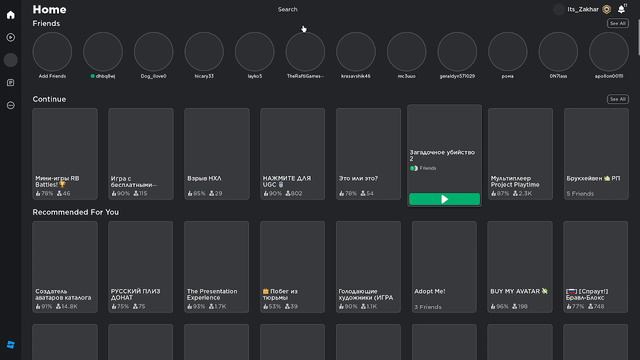
Task: Click See All in the Continue section
Action: click(x=618, y=99)
